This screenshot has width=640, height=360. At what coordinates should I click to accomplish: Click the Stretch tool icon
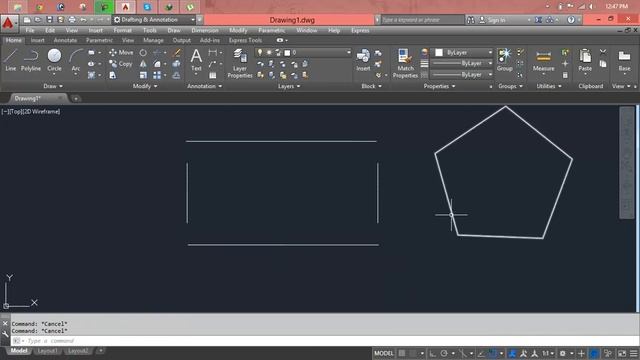click(x=113, y=76)
